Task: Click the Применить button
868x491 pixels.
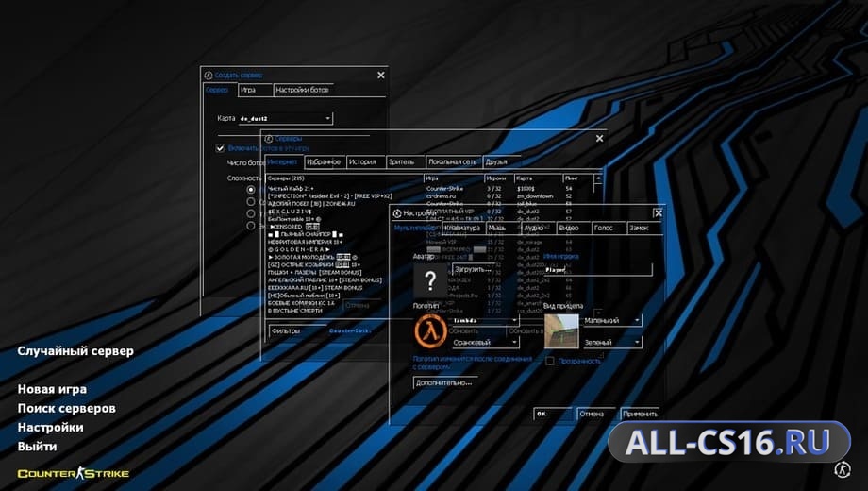Action: click(x=641, y=414)
